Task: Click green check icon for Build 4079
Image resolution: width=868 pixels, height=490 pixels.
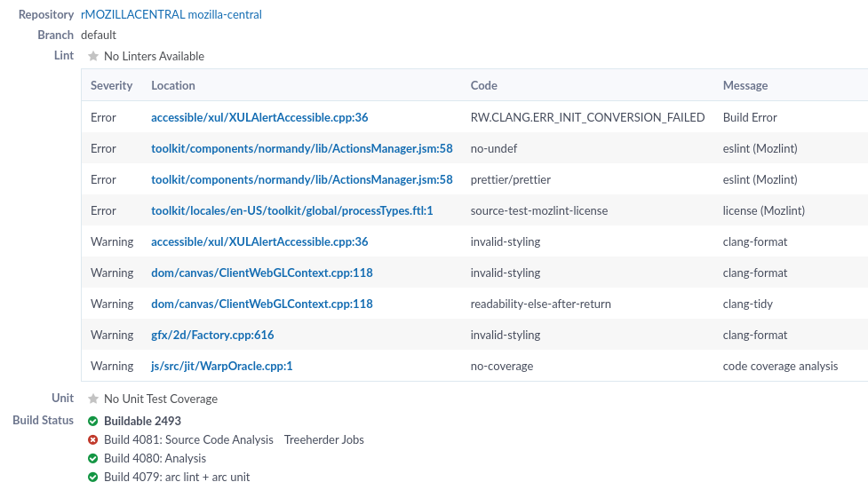Action: [x=93, y=477]
